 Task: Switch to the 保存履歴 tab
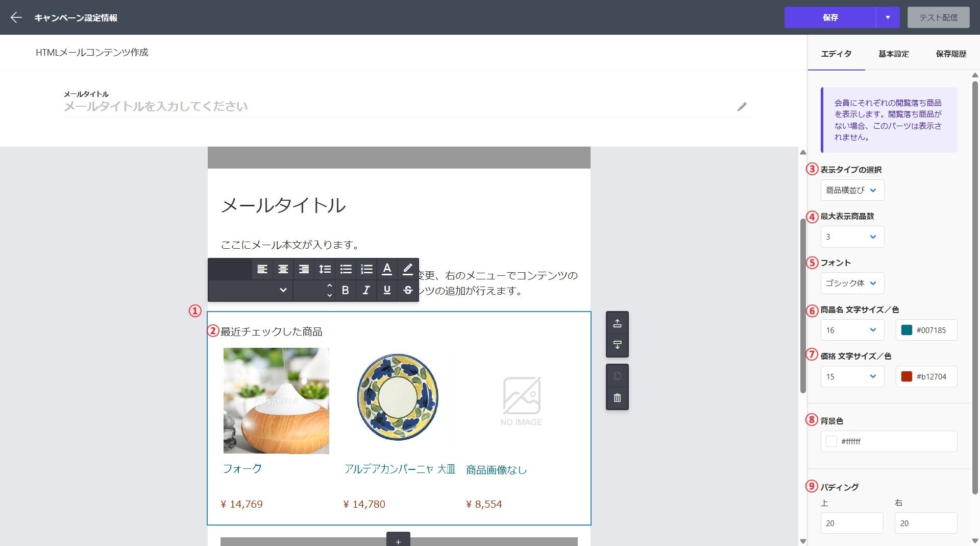[950, 53]
